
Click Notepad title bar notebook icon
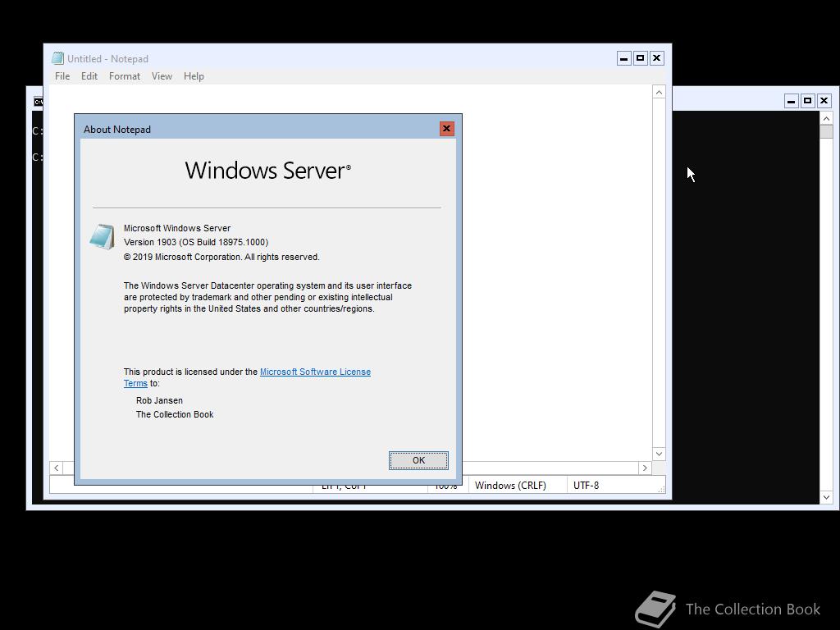pyautogui.click(x=58, y=58)
